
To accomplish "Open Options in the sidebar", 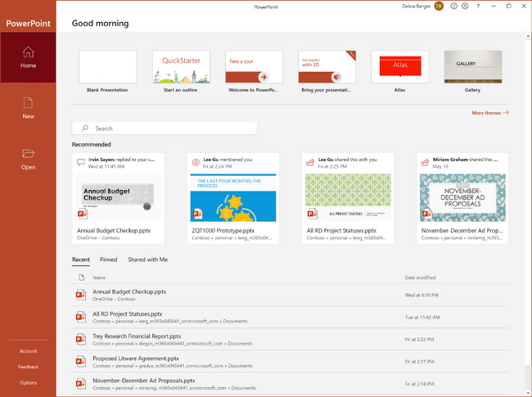I will pyautogui.click(x=28, y=383).
